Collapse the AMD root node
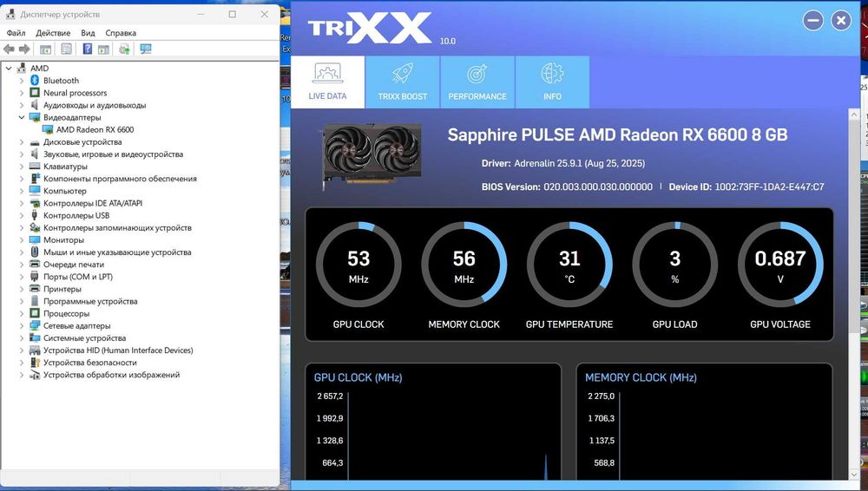Image resolution: width=868 pixels, height=491 pixels. pos(9,68)
